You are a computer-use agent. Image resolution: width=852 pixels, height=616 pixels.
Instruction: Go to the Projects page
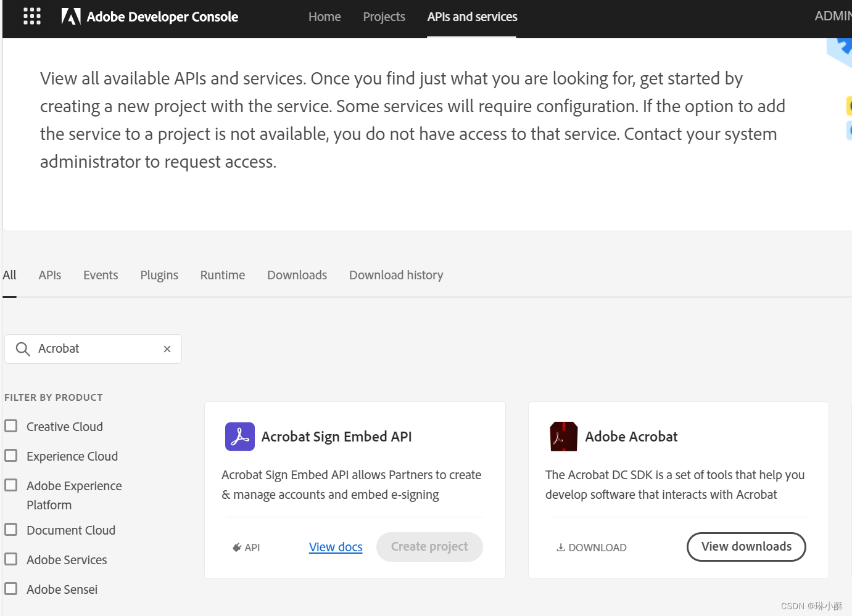tap(384, 17)
